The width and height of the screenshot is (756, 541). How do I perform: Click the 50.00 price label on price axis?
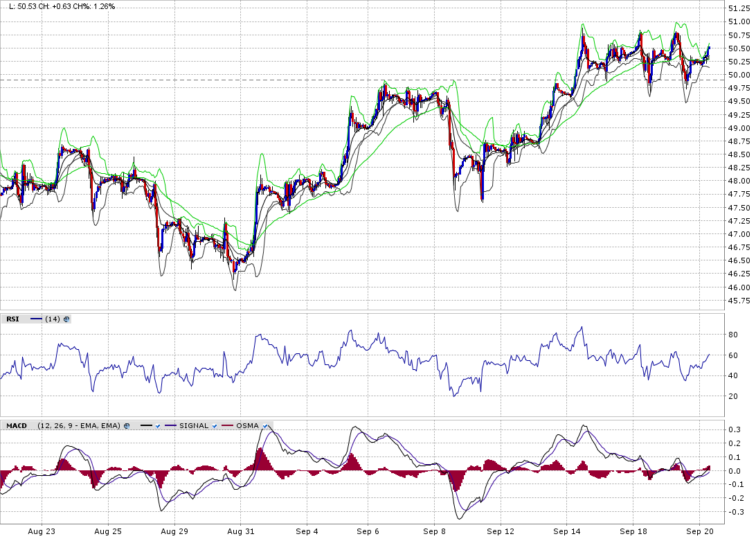click(737, 75)
